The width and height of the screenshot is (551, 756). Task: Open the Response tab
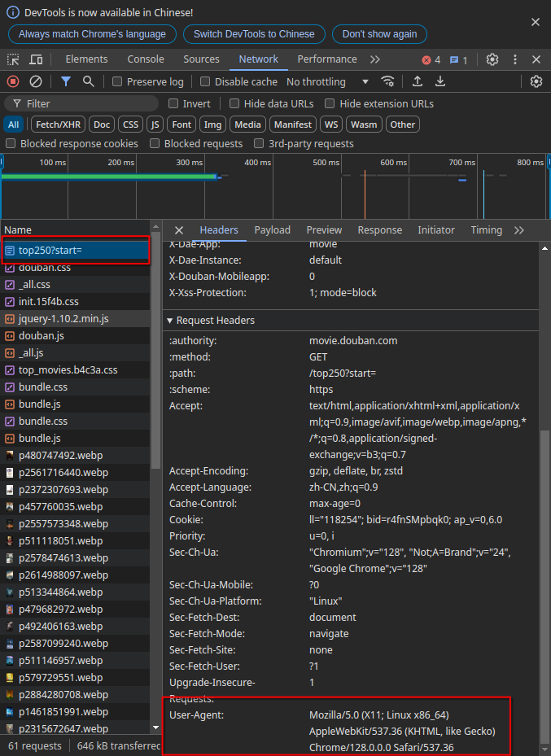379,230
